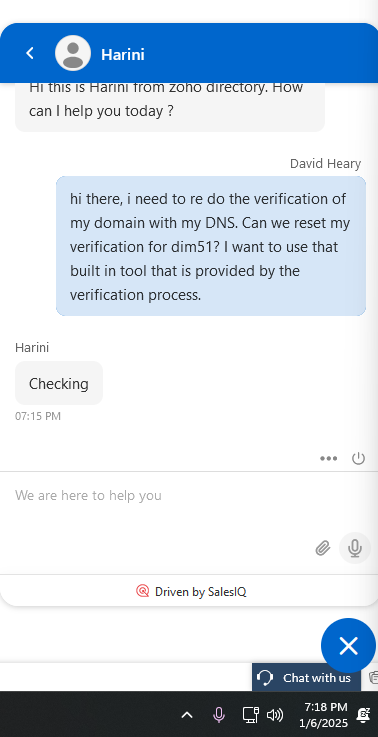The height and width of the screenshot is (737, 378).
Task: Open the three-dots more options menu
Action: 329,458
